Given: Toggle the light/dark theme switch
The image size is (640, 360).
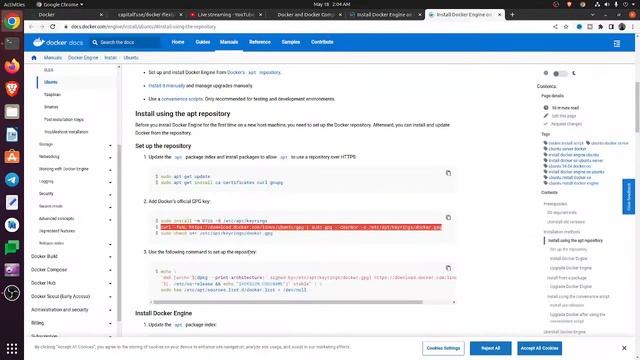Looking at the screenshot, I should click(560, 73).
